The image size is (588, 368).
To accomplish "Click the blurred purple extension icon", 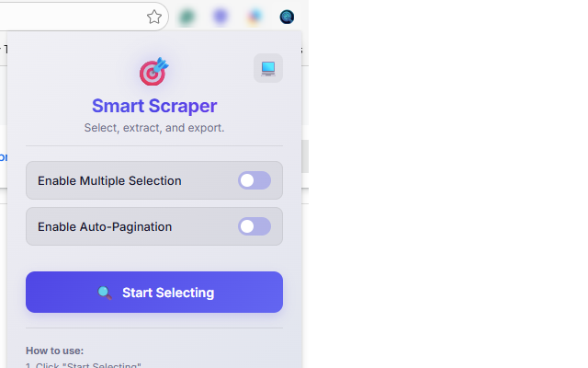I will point(220,17).
